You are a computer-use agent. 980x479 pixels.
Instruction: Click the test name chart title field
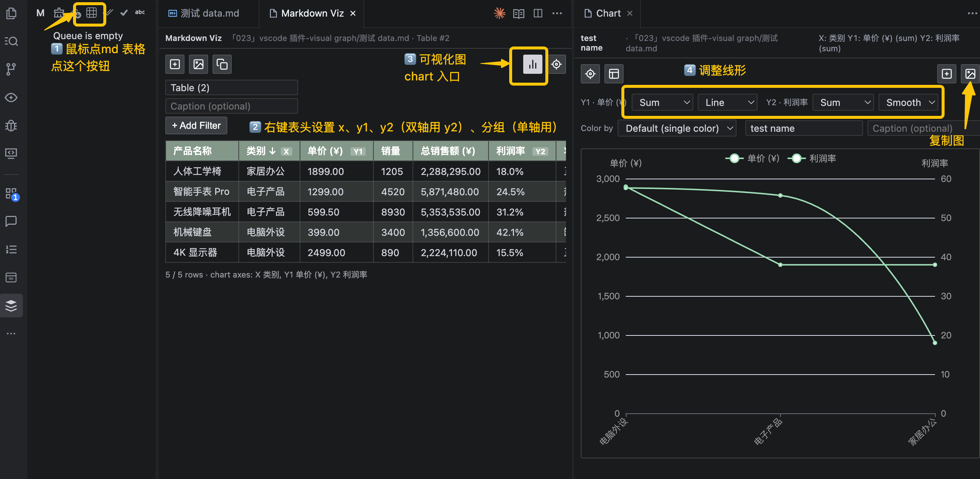coord(804,128)
